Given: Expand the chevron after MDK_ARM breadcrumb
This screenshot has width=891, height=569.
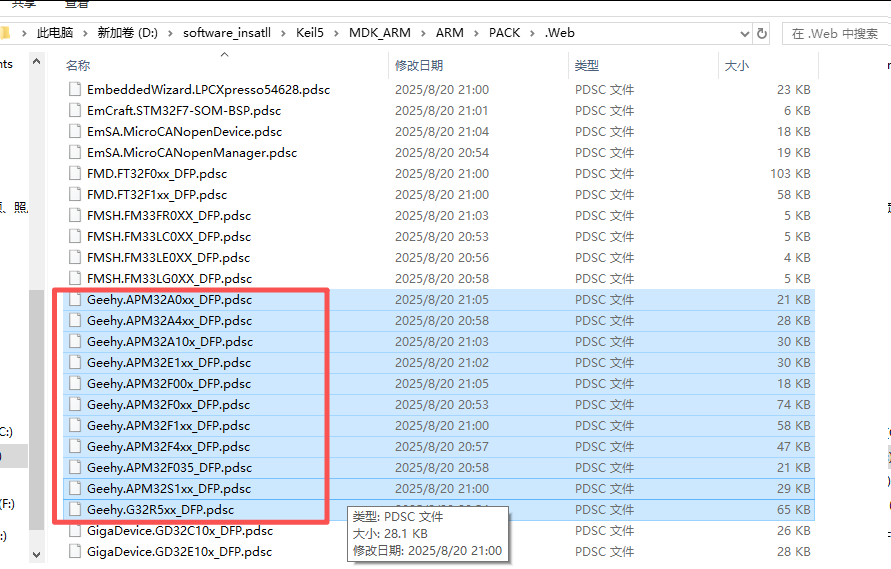Looking at the screenshot, I should click(x=423, y=34).
